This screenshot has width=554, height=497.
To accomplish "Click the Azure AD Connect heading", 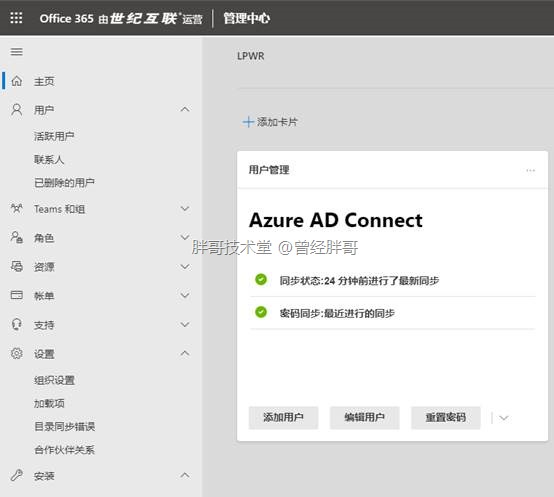I will 336,220.
